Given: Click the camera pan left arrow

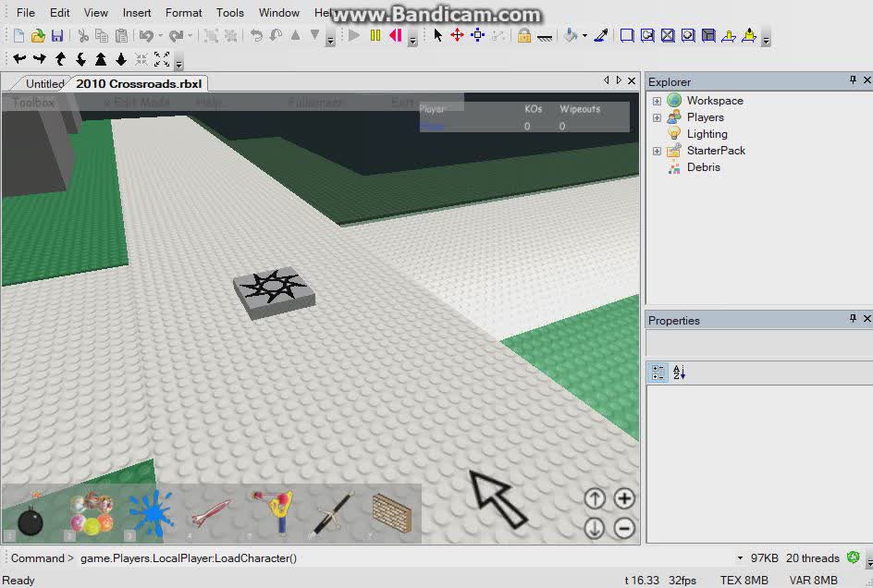Looking at the screenshot, I should pos(20,58).
